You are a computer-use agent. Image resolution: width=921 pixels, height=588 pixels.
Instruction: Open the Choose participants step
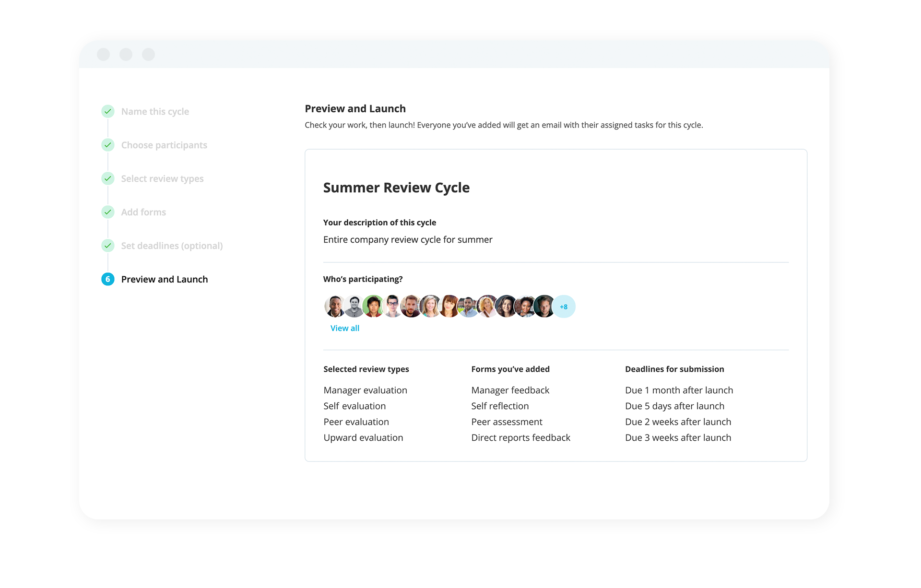(x=164, y=145)
